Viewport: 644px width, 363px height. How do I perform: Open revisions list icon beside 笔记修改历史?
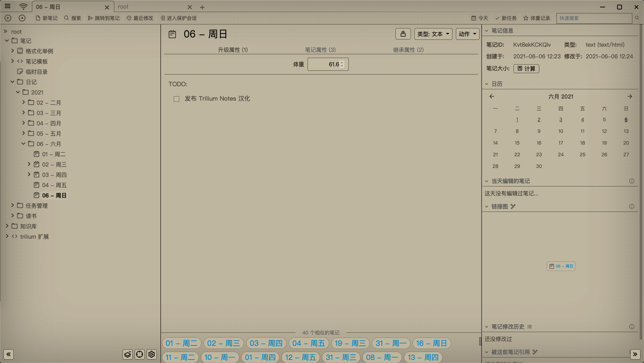tap(529, 327)
